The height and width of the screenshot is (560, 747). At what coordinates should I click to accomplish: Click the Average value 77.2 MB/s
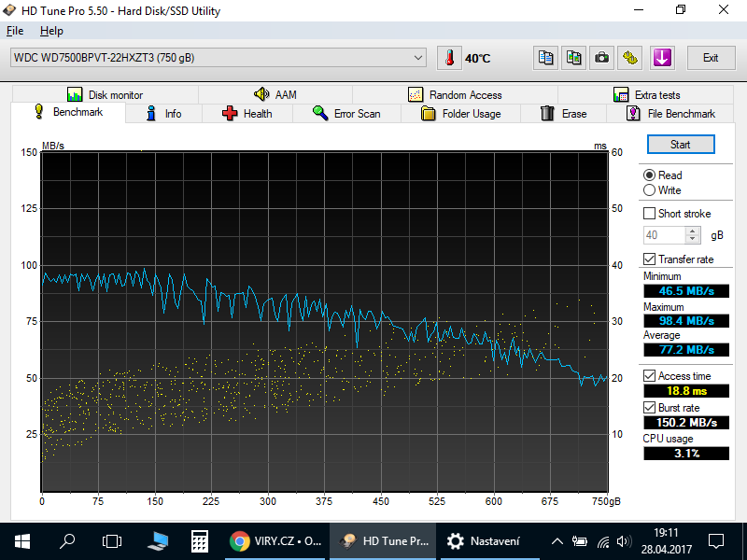point(686,350)
